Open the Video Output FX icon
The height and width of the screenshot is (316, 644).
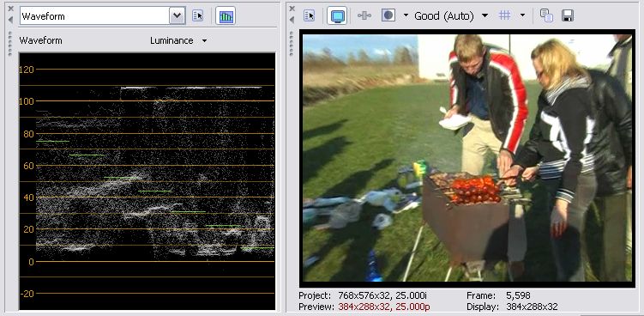(364, 15)
